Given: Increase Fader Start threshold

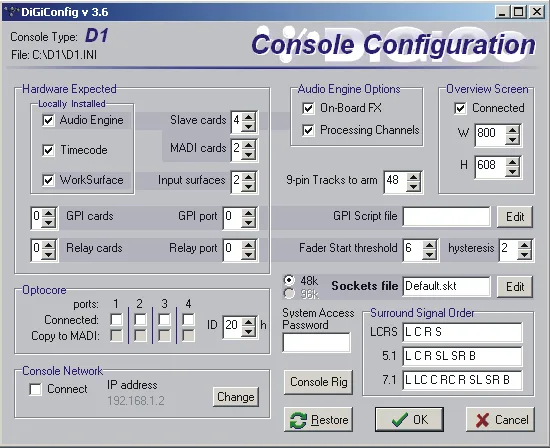Looking at the screenshot, I should pyautogui.click(x=429, y=245).
